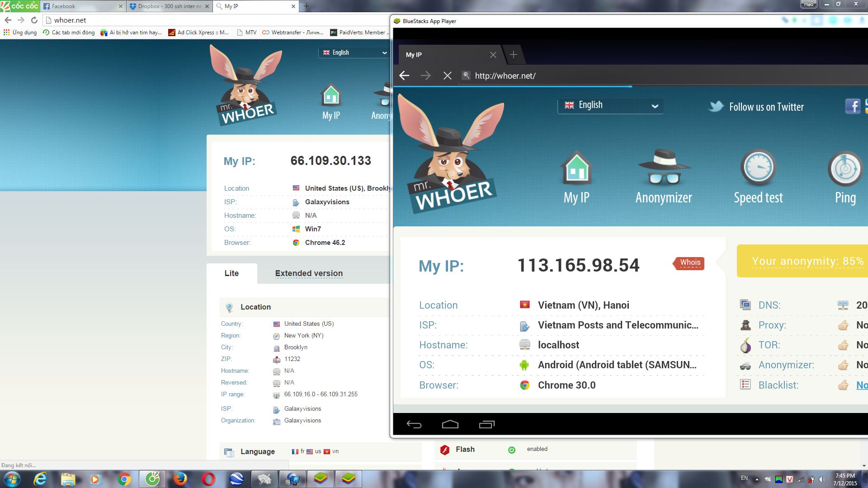Launch Firefox from the Windows taskbar
Image resolution: width=868 pixels, height=488 pixels.
pos(180,479)
